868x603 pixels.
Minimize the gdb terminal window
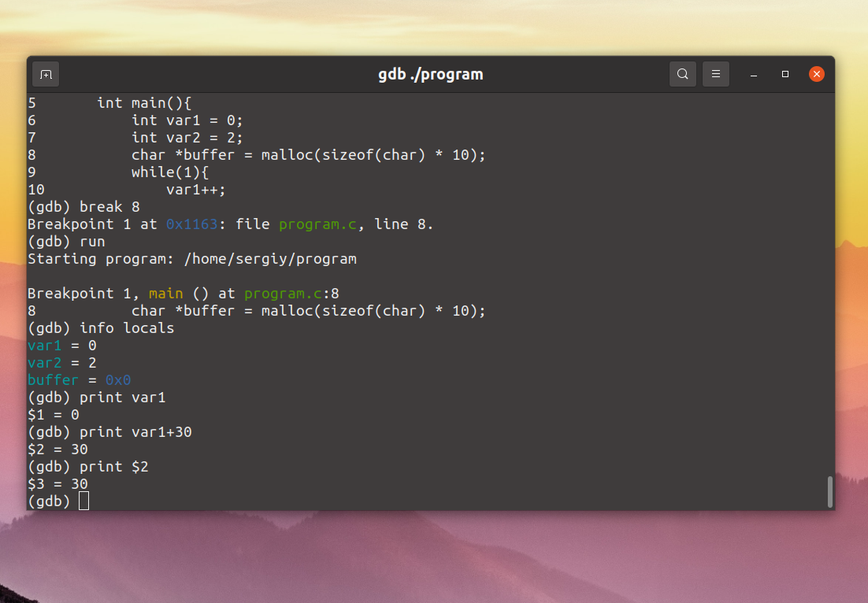pos(754,74)
